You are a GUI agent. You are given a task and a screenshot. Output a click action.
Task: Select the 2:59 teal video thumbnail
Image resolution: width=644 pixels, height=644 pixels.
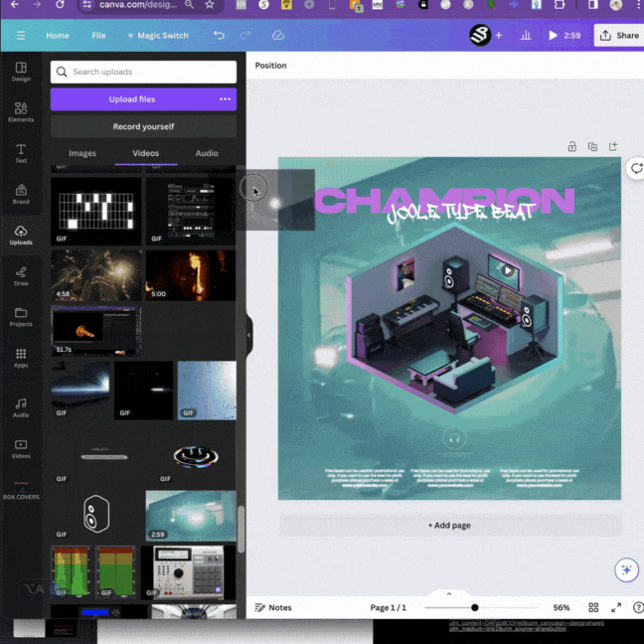191,516
